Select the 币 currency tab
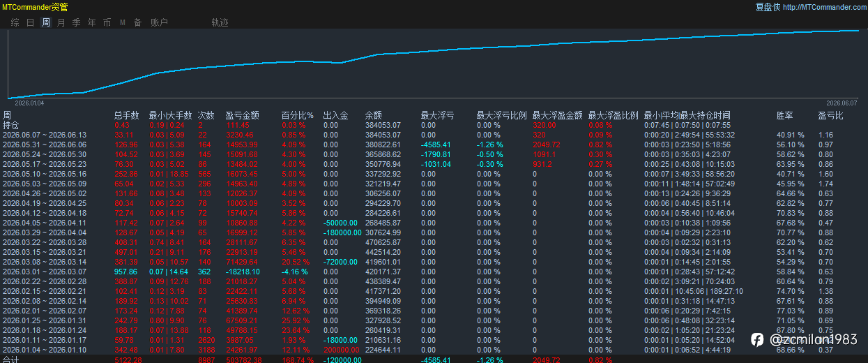This screenshot has width=868, height=363. point(107,22)
